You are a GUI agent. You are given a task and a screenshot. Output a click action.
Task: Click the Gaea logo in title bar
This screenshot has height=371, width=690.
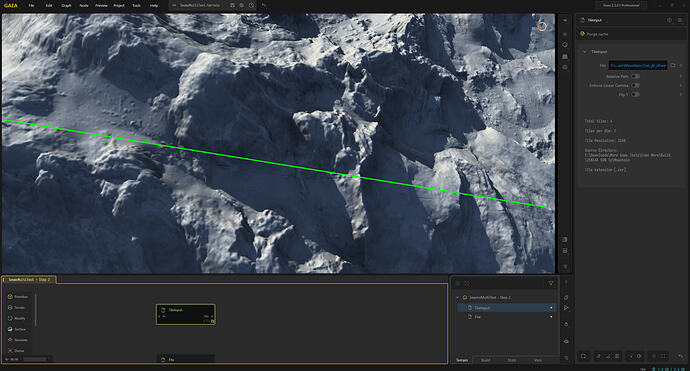[11, 6]
